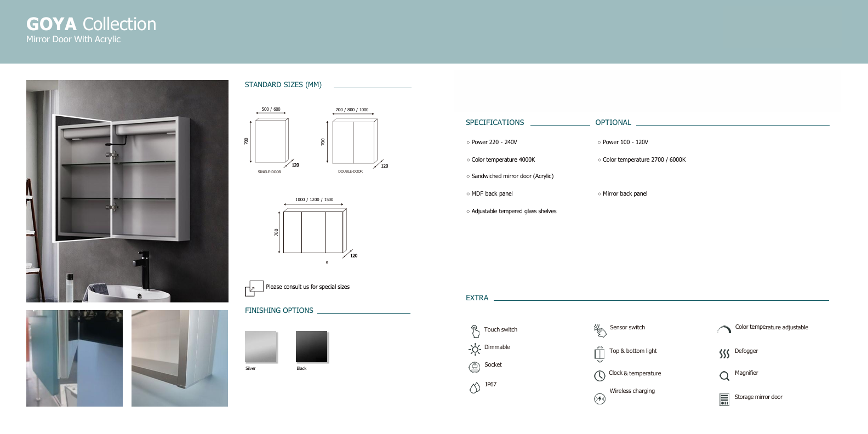
Task: Click the Sensor switch icon
Action: 599,330
